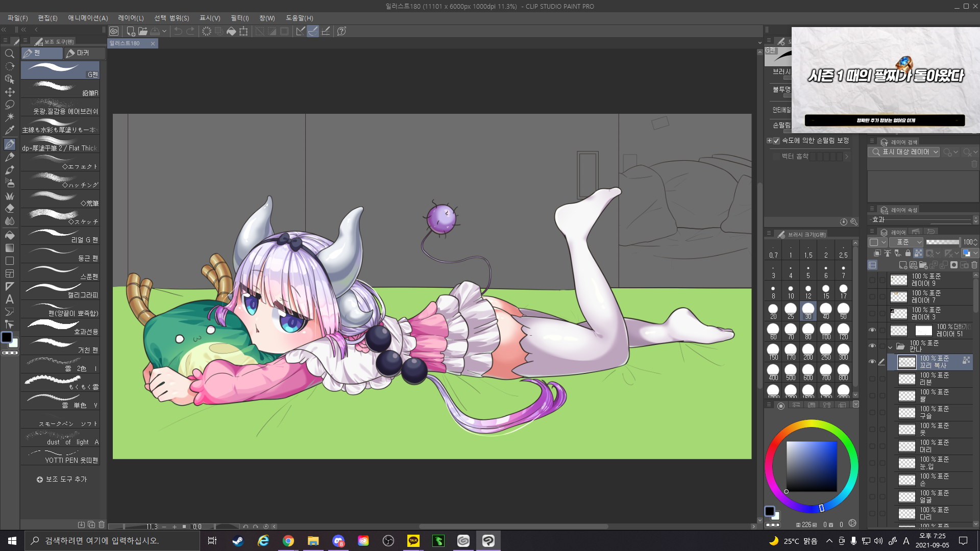Select the Auto select magic wand tool
The image size is (980, 551).
click(9, 117)
